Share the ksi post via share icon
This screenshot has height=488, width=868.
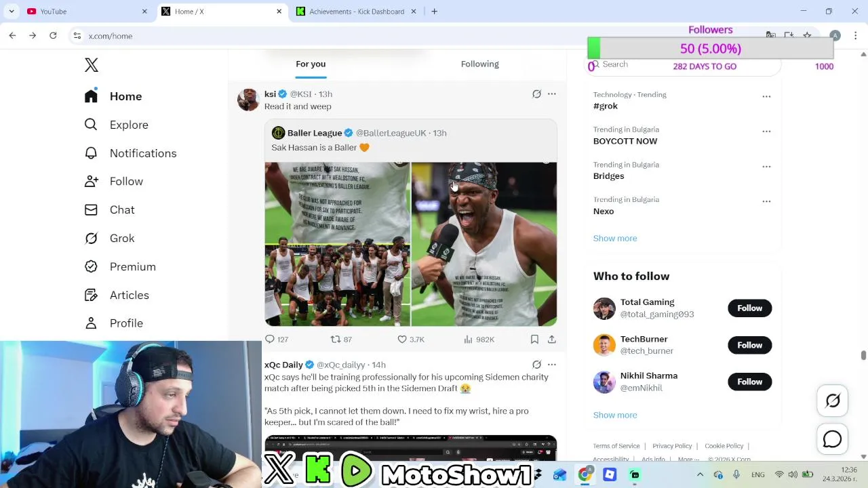552,339
